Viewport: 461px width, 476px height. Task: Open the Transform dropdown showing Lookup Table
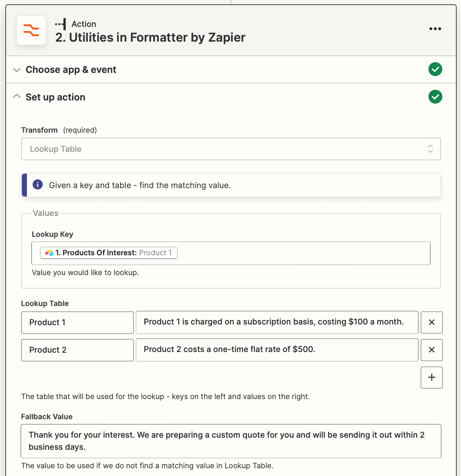(x=231, y=149)
